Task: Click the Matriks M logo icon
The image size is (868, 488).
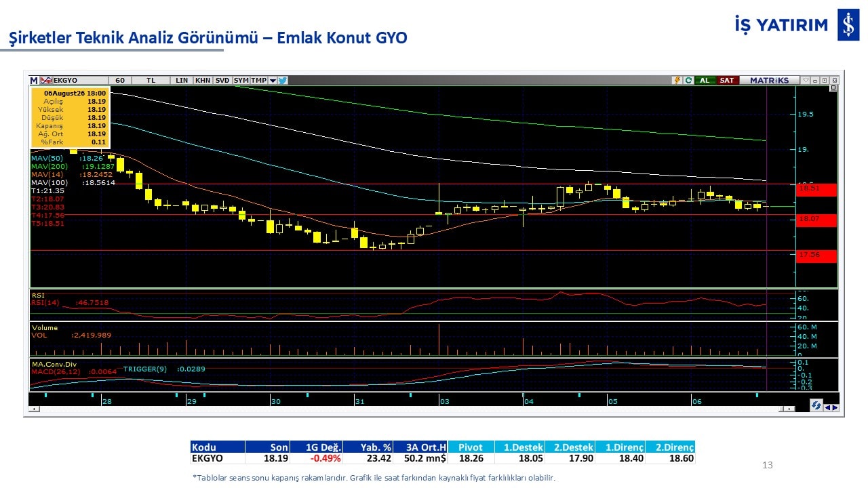Action: click(34, 80)
